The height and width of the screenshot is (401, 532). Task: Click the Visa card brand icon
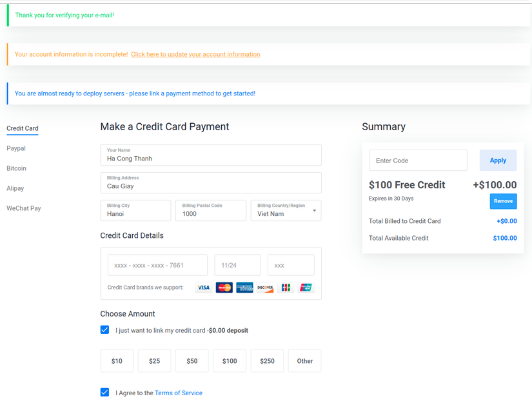[x=204, y=288]
